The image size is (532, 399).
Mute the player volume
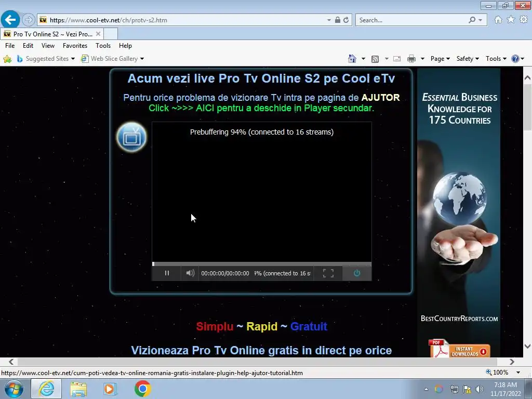click(190, 273)
